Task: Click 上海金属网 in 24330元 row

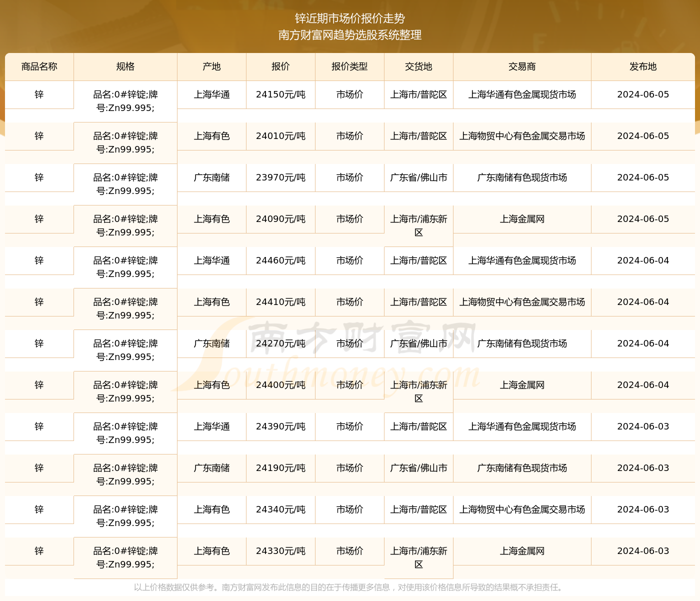Action: [522, 551]
